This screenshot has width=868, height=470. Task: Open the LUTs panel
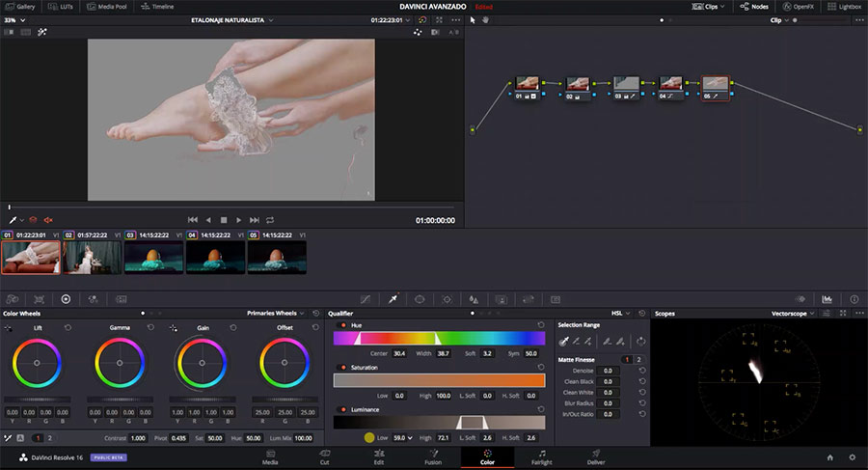click(x=61, y=7)
